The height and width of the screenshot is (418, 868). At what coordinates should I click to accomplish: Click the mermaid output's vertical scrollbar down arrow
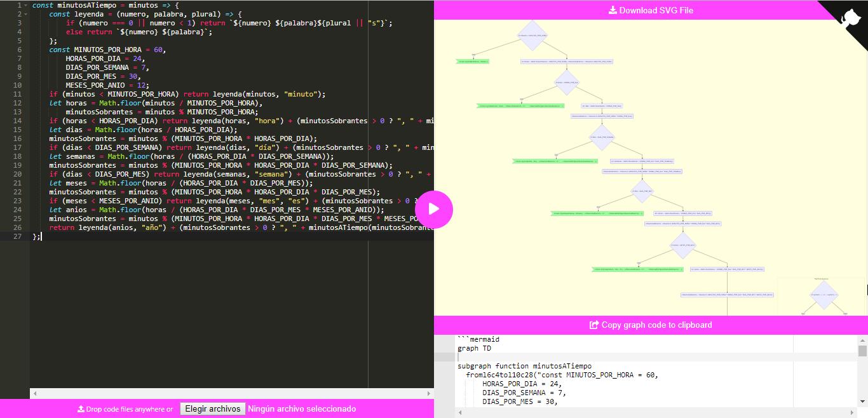tap(862, 401)
